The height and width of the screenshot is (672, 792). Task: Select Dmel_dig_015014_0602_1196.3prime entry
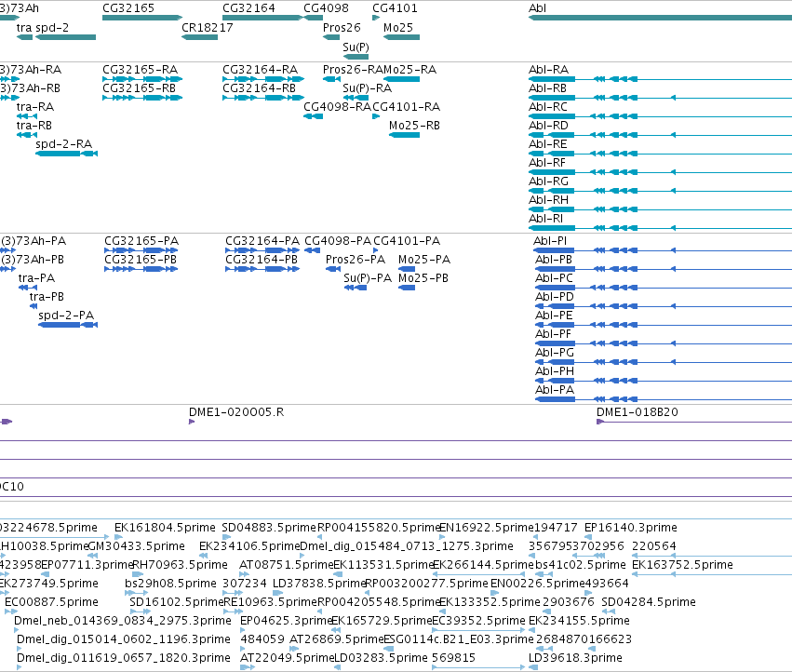(123, 639)
